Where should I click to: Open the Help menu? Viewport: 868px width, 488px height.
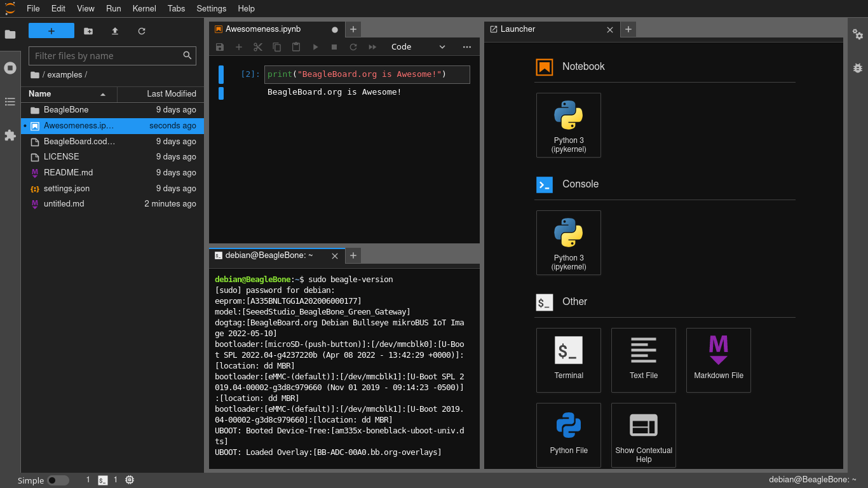[x=247, y=8]
